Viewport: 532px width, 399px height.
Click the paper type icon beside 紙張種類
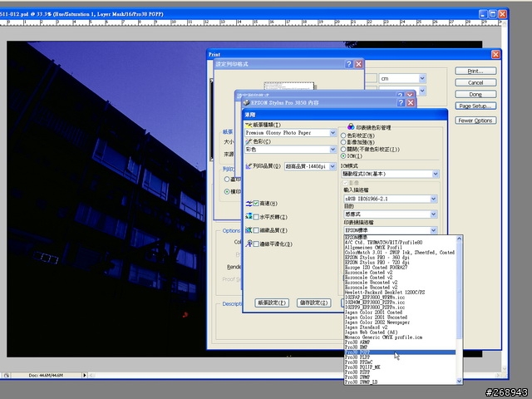pos(249,125)
